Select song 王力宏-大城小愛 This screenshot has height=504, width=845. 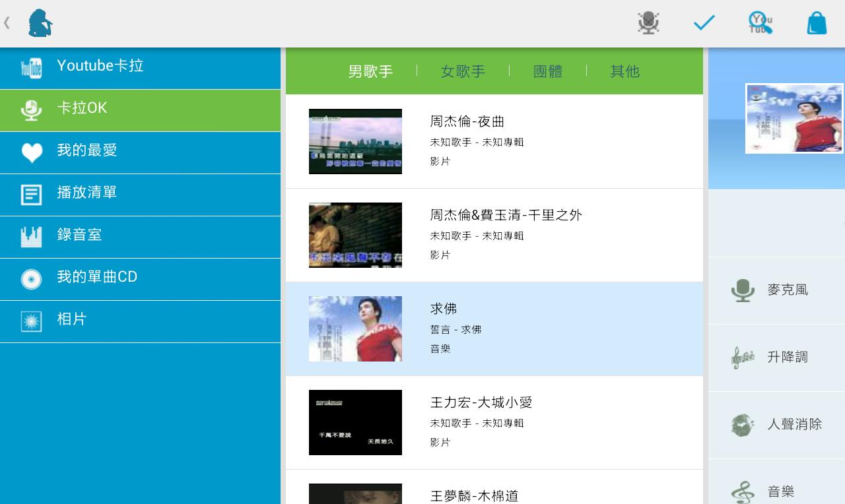click(494, 422)
